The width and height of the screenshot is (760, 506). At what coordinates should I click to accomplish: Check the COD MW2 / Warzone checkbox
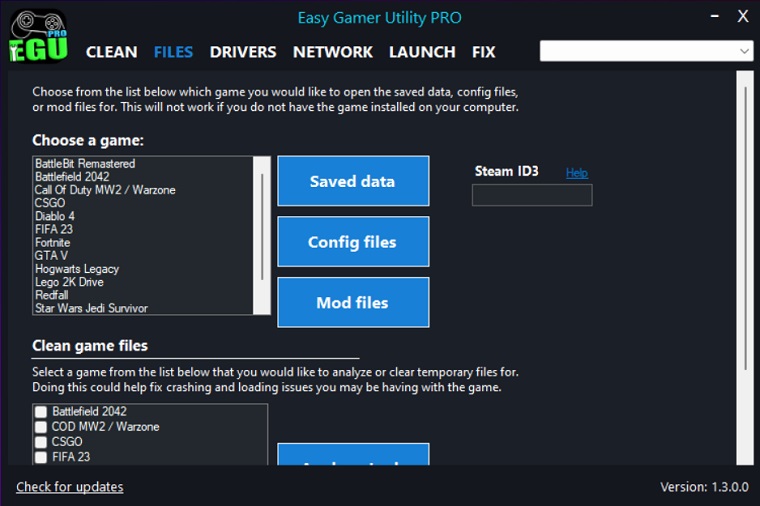pos(41,427)
